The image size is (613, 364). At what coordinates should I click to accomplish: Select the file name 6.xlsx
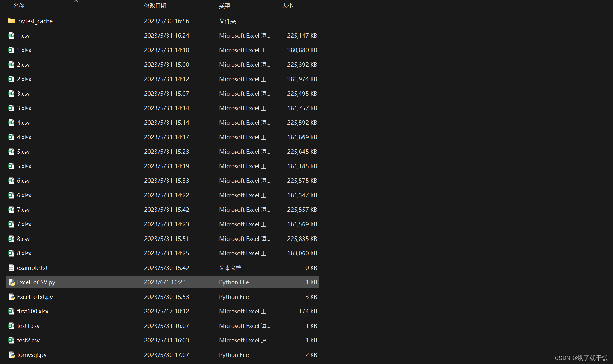click(24, 195)
